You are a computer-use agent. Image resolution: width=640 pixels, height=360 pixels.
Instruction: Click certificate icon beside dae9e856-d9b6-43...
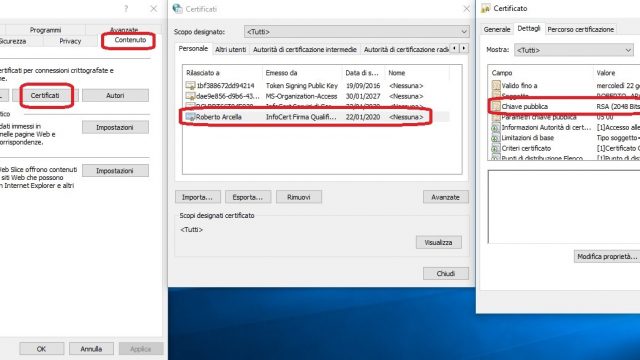pyautogui.click(x=190, y=96)
